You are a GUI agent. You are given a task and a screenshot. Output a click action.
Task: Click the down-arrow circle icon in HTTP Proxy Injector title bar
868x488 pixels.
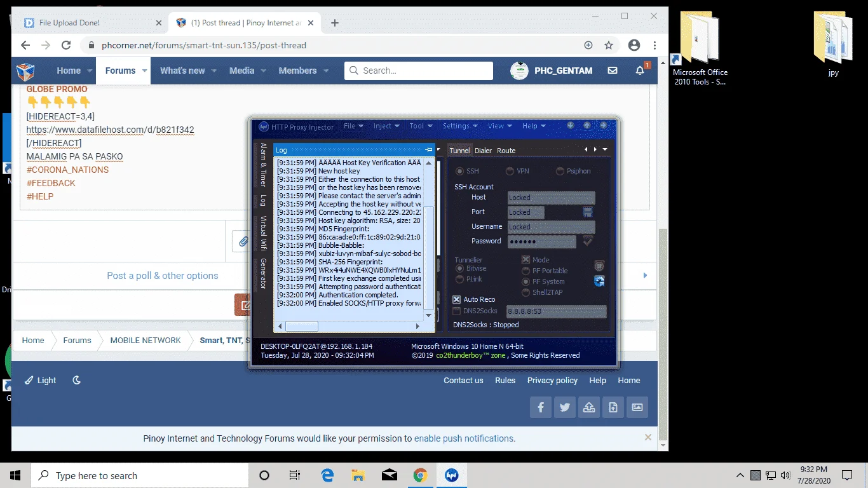tap(571, 126)
